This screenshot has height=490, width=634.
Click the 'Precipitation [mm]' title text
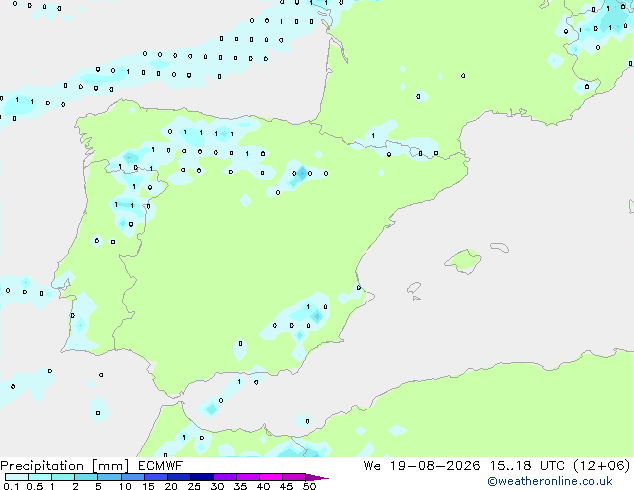click(x=65, y=466)
